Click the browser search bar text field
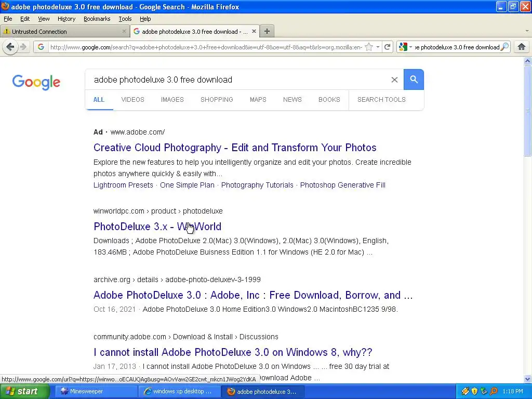 [457, 47]
